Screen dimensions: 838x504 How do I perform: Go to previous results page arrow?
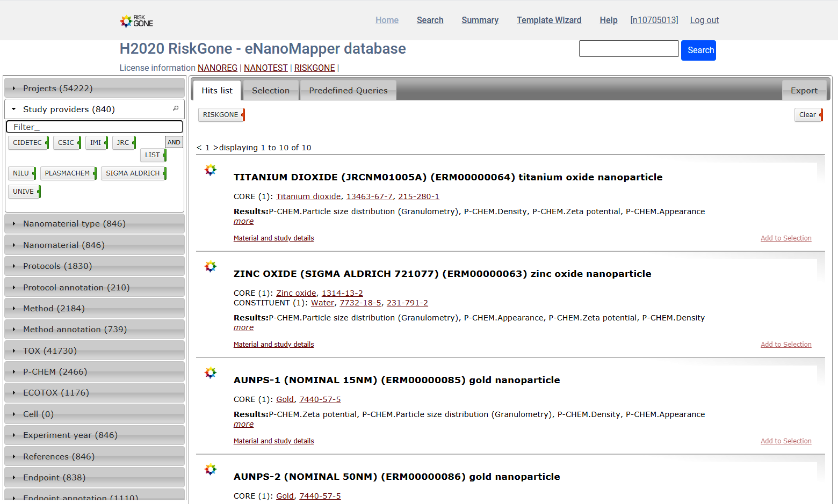[199, 148]
